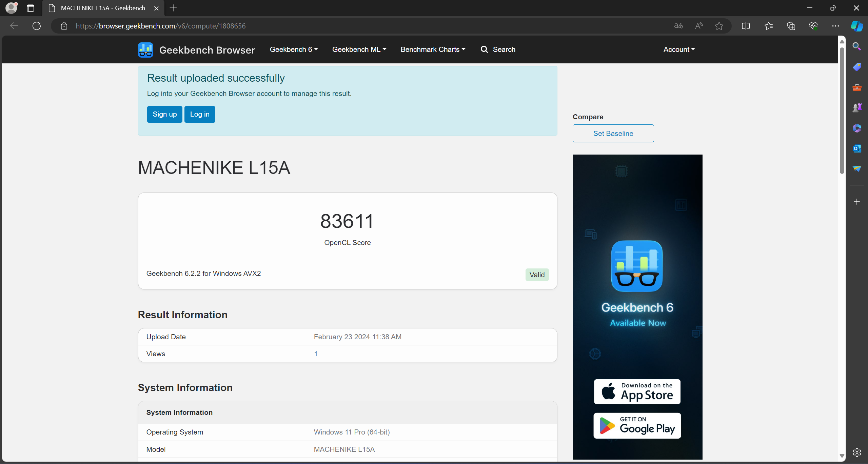Click Get it on Google Play badge

[637, 426]
